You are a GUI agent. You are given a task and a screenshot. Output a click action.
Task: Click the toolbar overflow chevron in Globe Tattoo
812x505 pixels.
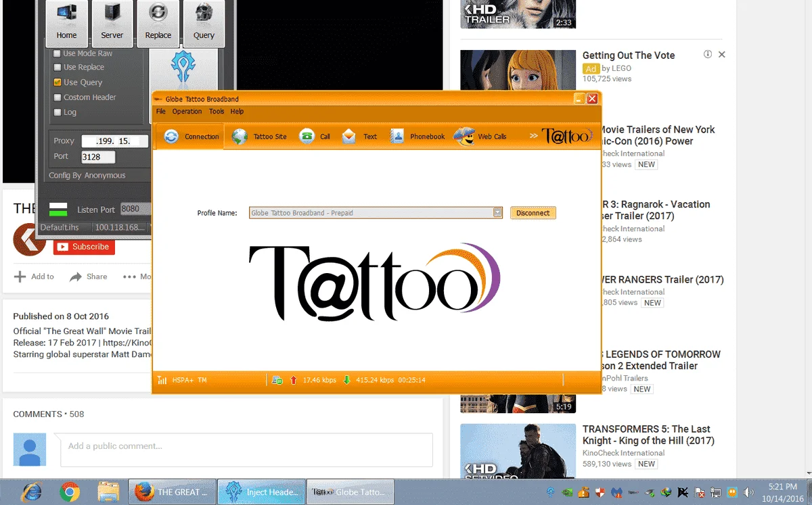533,136
